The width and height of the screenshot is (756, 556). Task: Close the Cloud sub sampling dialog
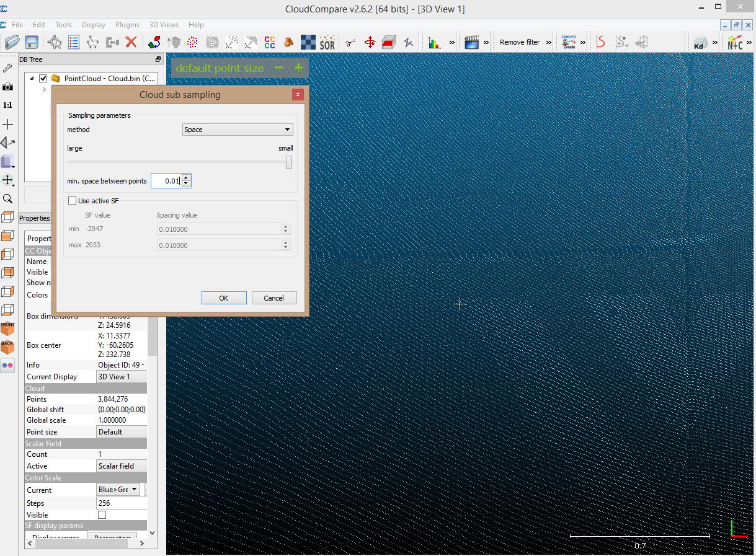pyautogui.click(x=298, y=95)
